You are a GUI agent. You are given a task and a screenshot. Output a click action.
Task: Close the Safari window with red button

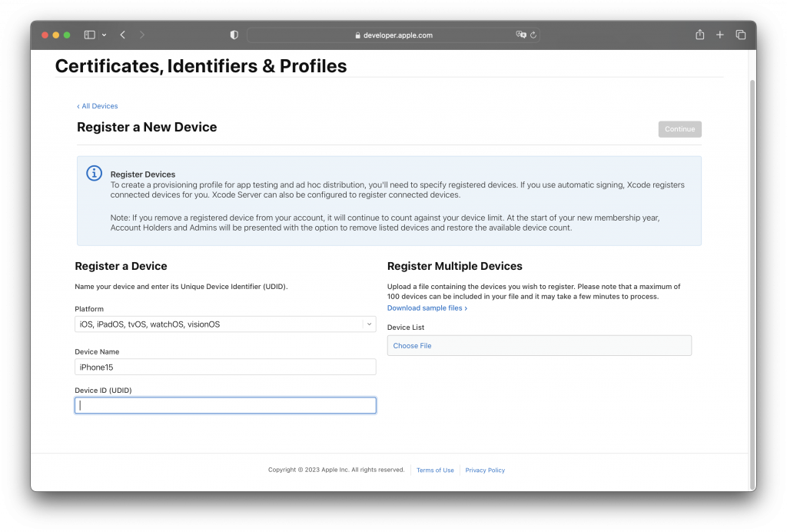click(x=45, y=35)
